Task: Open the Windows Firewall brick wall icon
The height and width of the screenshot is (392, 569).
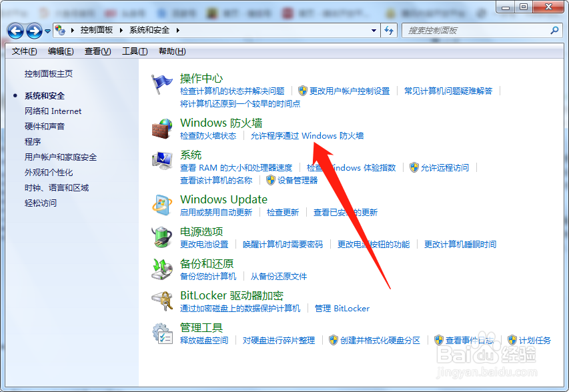Action: (162, 129)
